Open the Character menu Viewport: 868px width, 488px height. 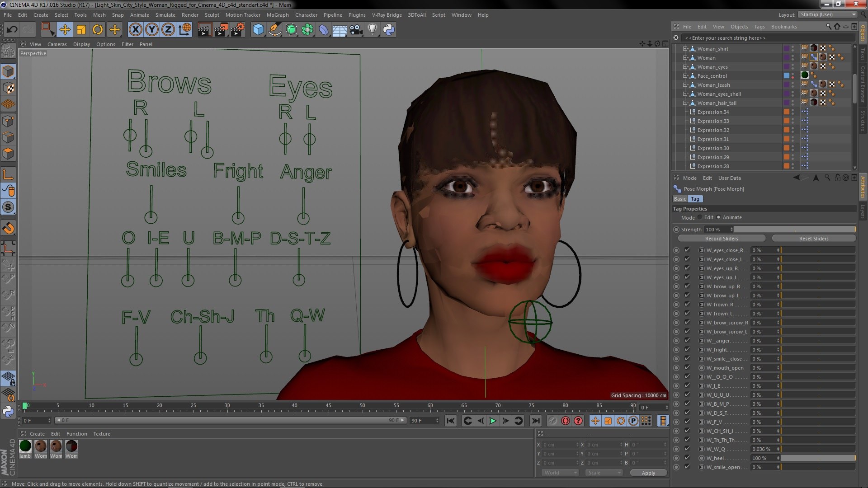click(306, 15)
